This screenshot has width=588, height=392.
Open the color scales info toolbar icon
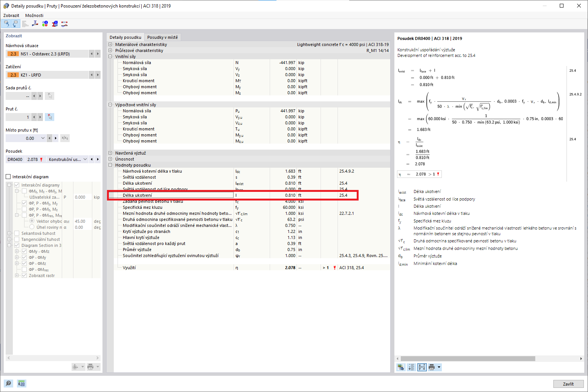[45, 23]
